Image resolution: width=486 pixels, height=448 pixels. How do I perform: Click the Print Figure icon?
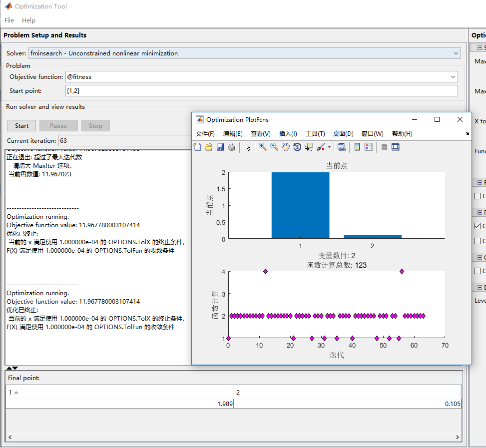point(232,147)
